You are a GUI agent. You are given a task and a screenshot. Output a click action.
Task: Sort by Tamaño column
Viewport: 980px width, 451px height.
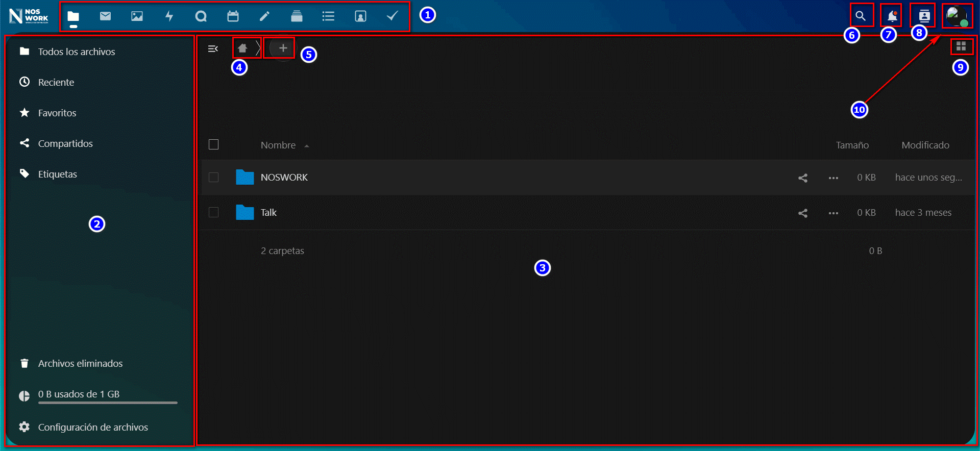[852, 145]
